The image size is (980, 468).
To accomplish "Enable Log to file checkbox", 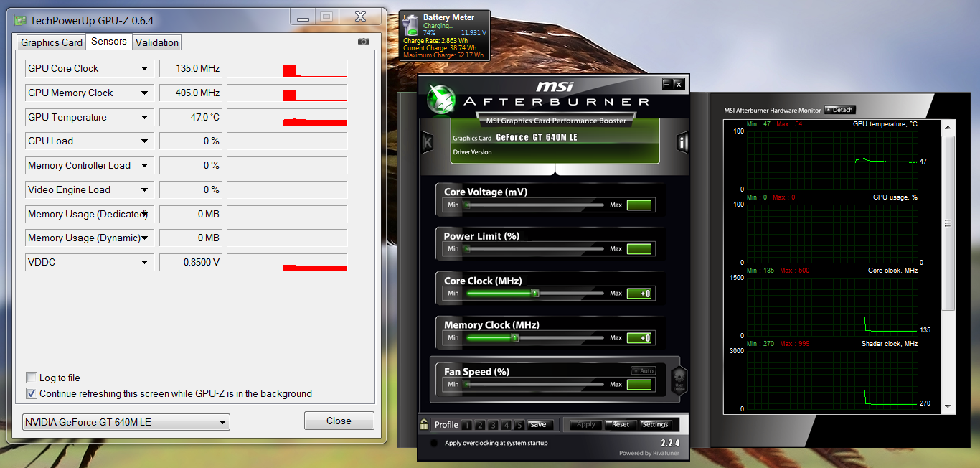I will tap(32, 378).
